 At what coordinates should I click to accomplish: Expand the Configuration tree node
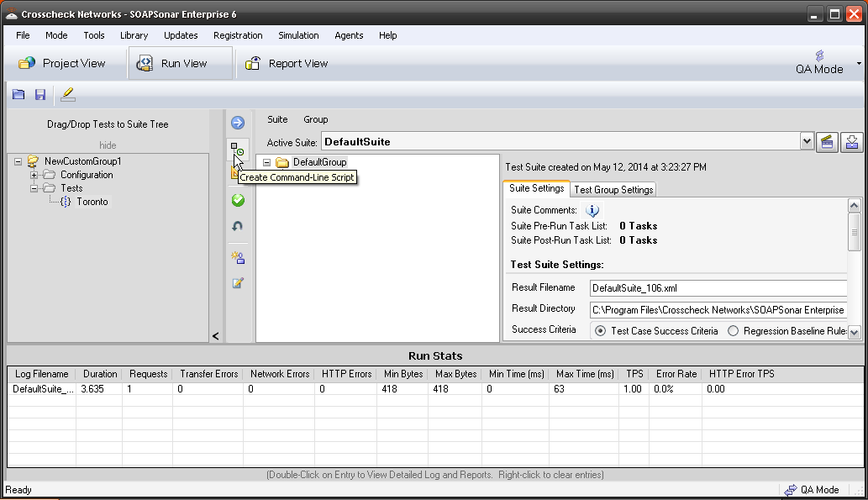(34, 175)
